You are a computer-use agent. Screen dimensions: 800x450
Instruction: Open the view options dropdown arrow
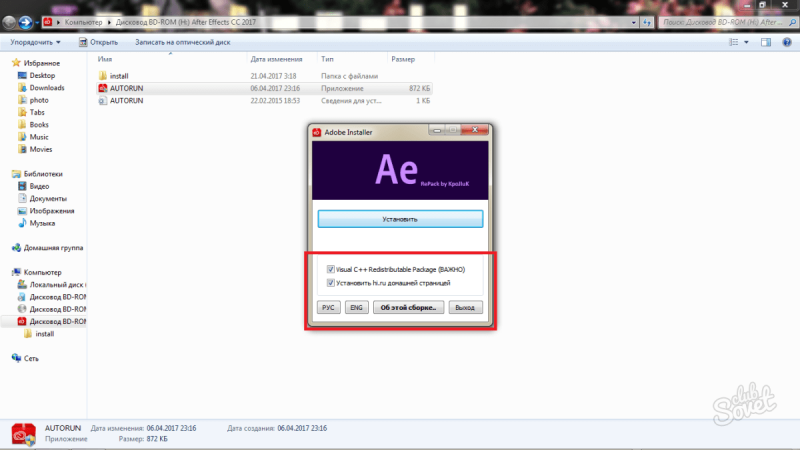tap(746, 42)
